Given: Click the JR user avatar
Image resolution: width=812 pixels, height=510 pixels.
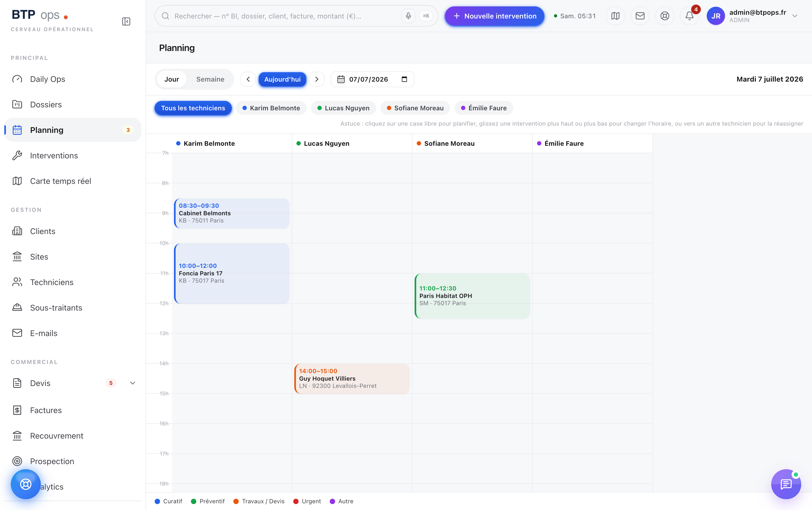Looking at the screenshot, I should coord(716,16).
